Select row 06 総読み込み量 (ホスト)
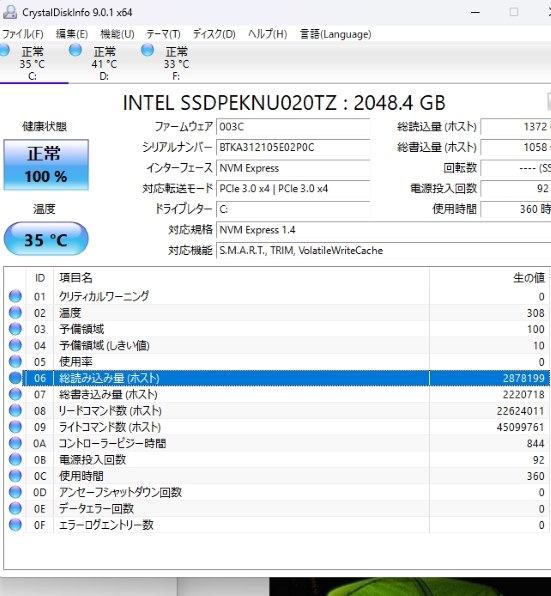 (277, 378)
